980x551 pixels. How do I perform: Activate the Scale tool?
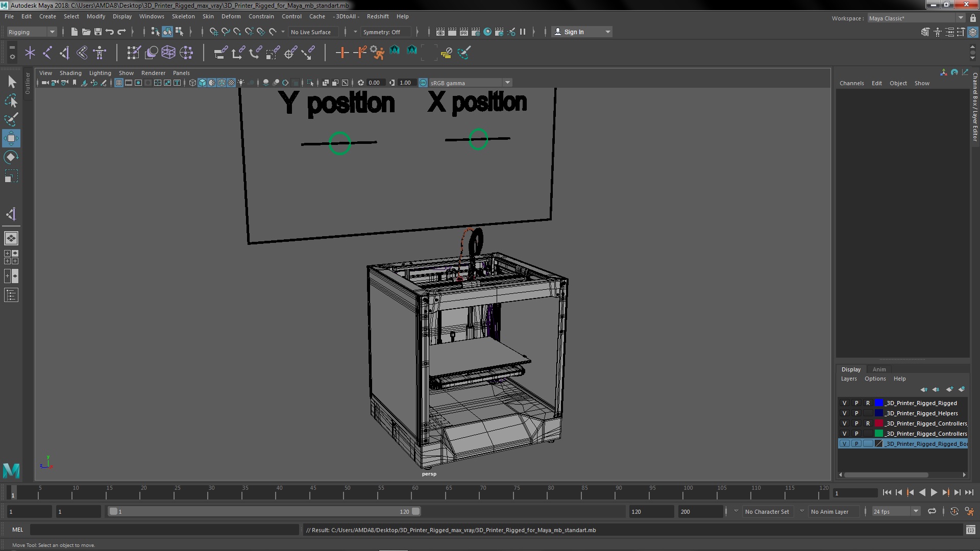pos(11,176)
